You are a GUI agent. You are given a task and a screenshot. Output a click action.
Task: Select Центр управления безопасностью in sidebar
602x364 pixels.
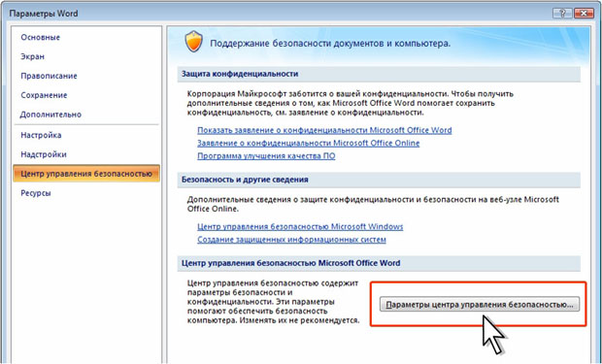[86, 174]
